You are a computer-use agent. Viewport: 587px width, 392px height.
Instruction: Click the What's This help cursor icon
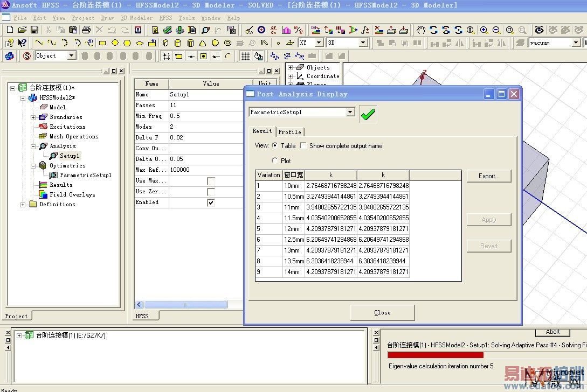22,43
